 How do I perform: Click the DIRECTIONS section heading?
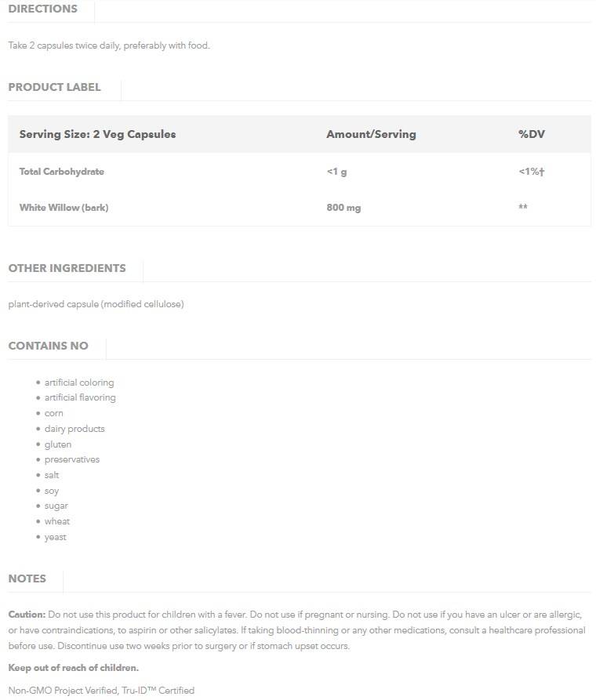(x=42, y=9)
